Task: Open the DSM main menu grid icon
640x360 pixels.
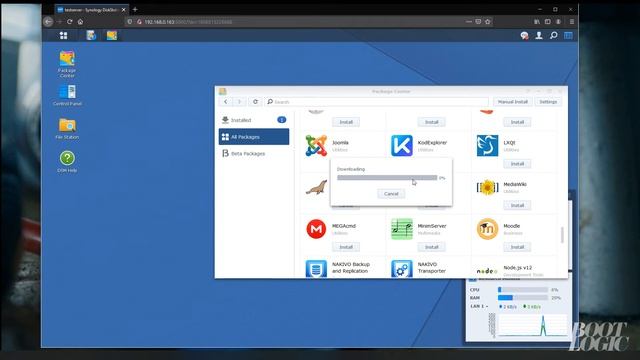Action: click(63, 36)
